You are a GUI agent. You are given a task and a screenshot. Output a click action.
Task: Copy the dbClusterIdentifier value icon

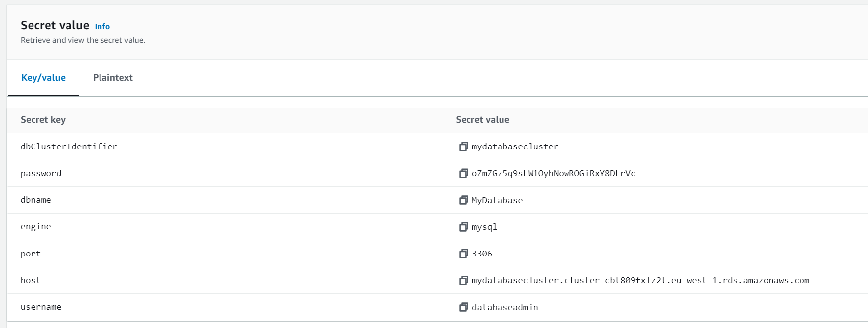point(463,146)
